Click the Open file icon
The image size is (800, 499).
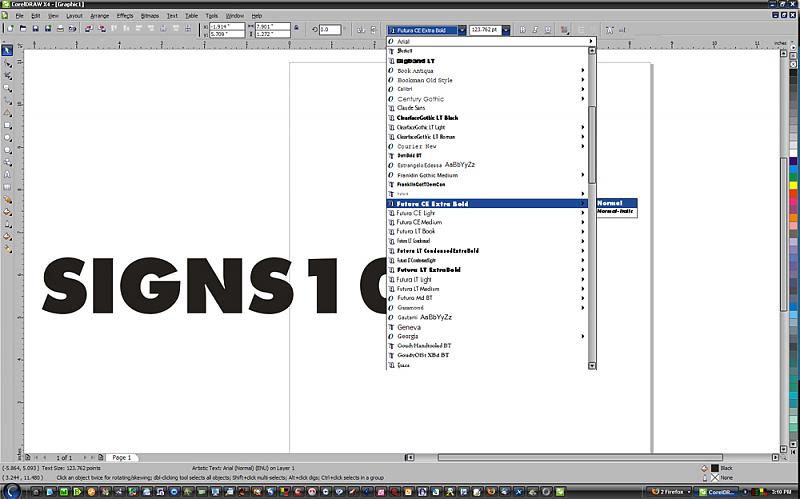pos(23,29)
